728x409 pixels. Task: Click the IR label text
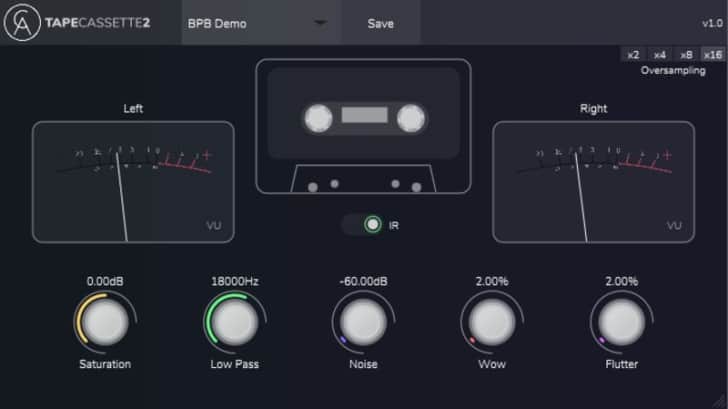click(x=394, y=226)
